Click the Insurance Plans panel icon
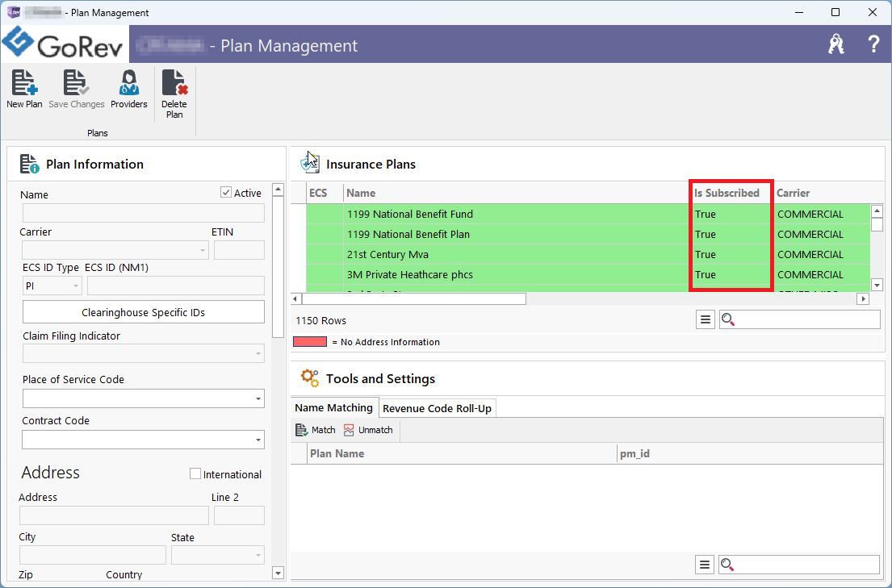The image size is (892, 588). 310,163
